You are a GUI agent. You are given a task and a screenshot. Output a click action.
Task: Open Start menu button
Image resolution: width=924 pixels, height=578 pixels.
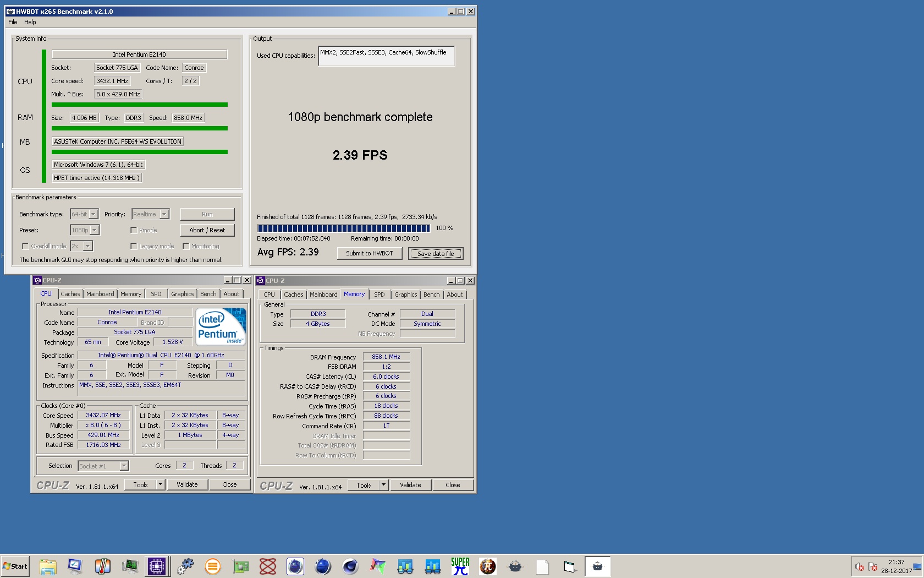click(x=15, y=566)
